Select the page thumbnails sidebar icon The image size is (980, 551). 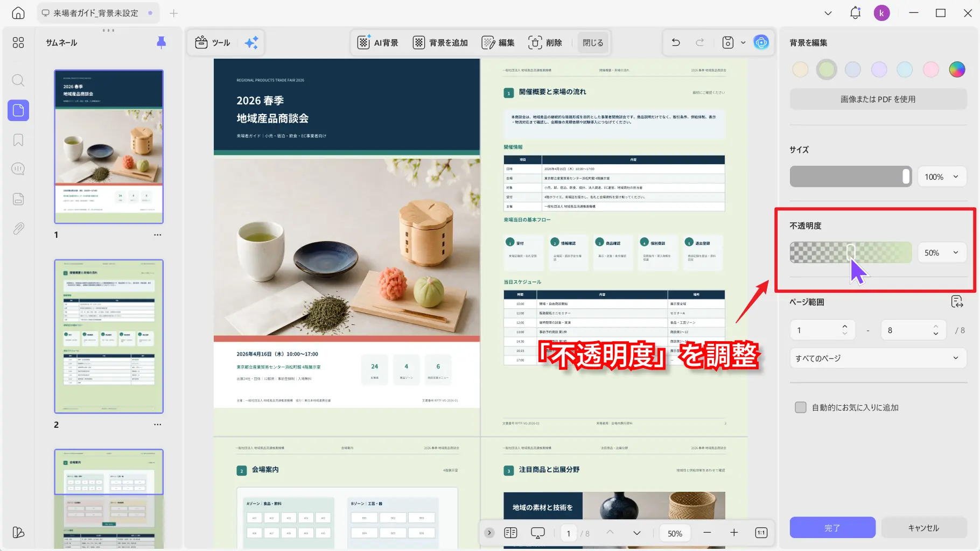click(x=18, y=110)
